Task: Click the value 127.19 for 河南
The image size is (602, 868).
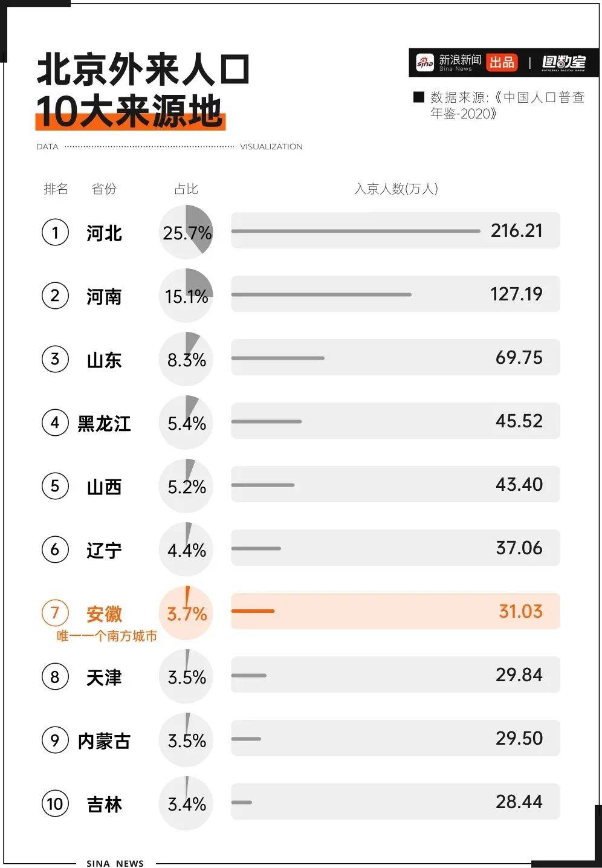Action: coord(516,294)
